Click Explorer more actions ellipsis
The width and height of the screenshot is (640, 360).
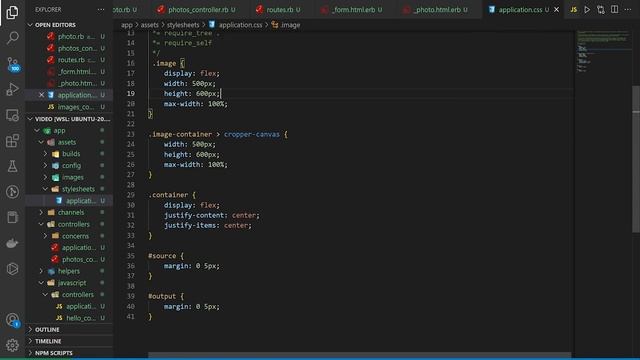point(101,9)
